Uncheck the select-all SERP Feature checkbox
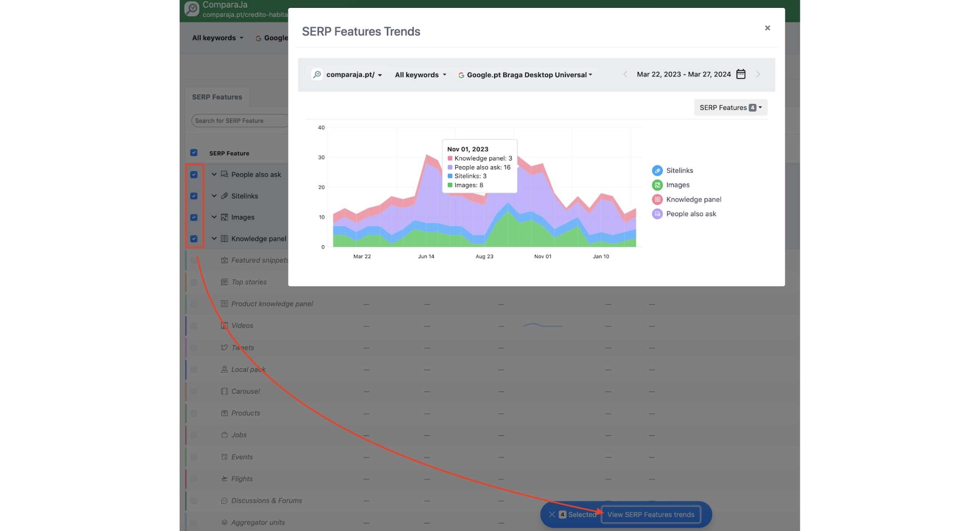The image size is (980, 531). pyautogui.click(x=194, y=153)
